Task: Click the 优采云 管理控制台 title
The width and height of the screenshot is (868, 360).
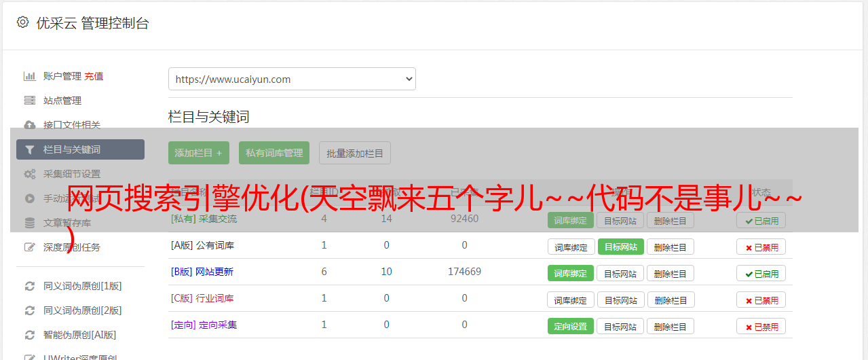Action: [x=92, y=23]
